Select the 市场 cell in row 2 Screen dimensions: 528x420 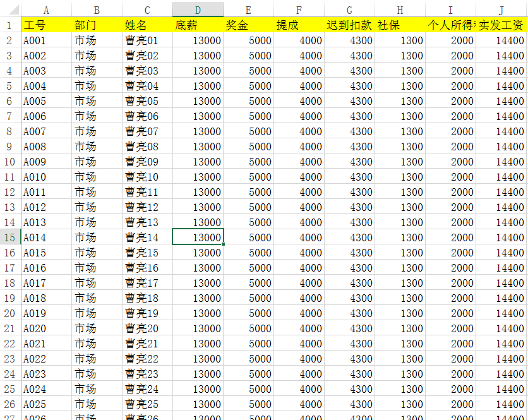(x=97, y=40)
